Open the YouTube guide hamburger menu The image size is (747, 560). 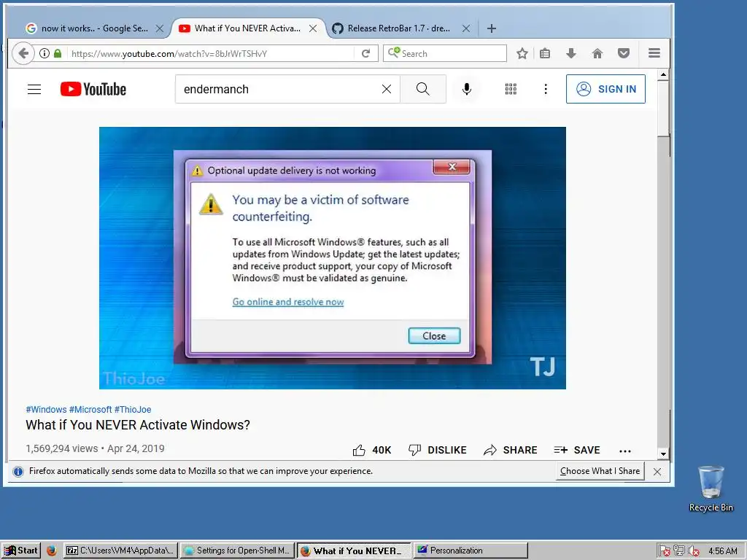34,89
